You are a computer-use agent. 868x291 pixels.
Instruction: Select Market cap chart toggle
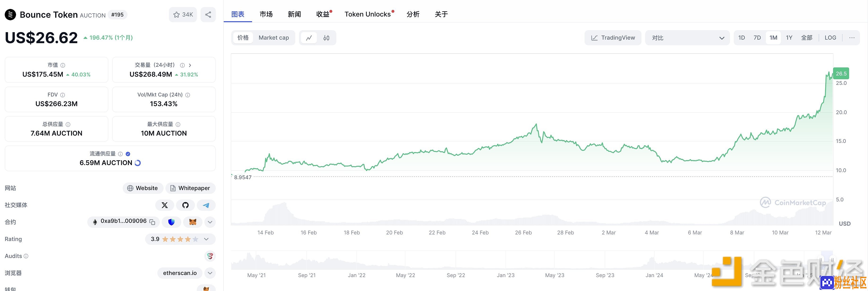tap(274, 38)
